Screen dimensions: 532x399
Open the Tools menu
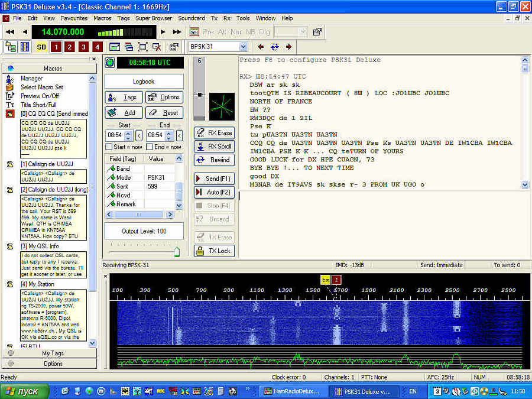(243, 18)
